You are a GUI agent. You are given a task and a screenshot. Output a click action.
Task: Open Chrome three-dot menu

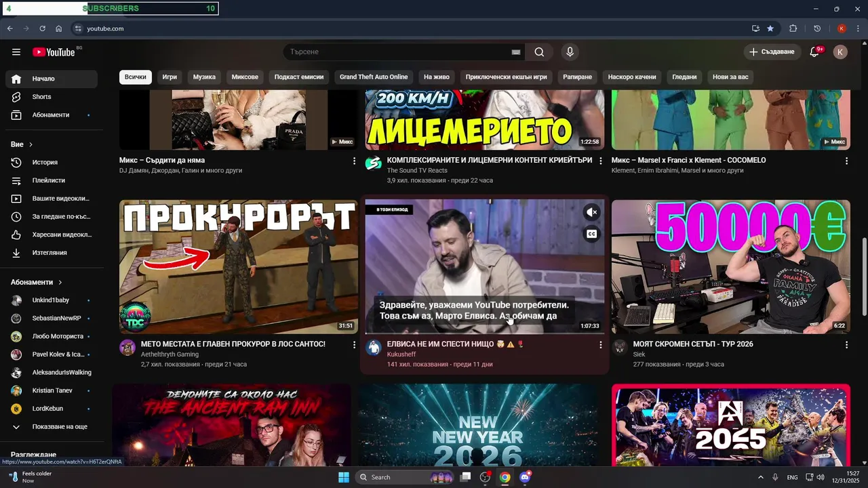859,28
